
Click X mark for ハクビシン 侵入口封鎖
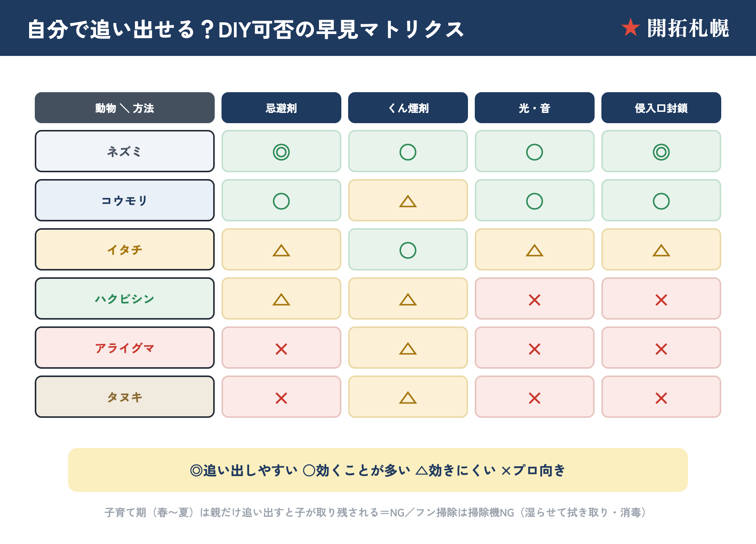tap(661, 300)
